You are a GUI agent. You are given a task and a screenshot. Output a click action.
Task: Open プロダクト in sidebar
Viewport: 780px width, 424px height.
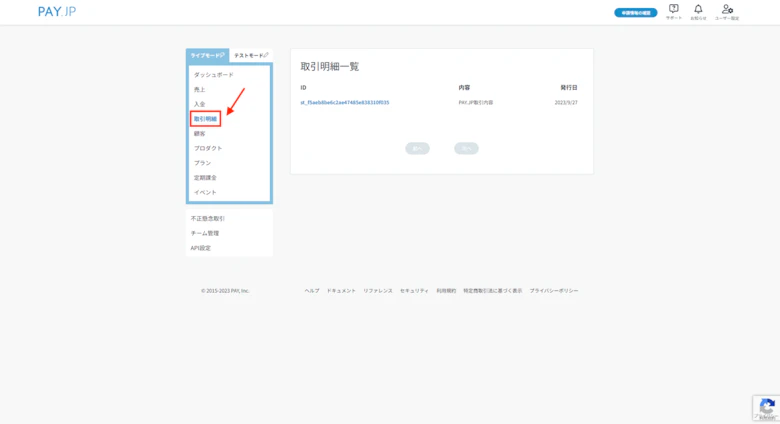pyautogui.click(x=208, y=148)
